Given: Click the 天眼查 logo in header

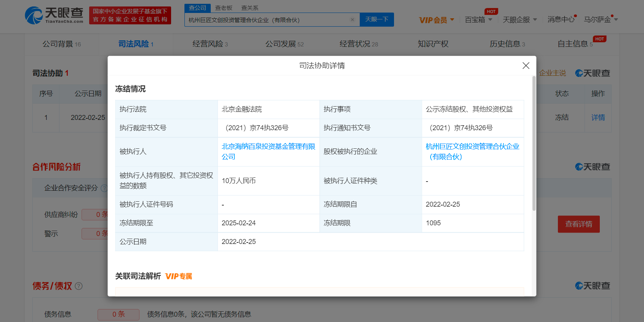Looking at the screenshot, I should (54, 15).
